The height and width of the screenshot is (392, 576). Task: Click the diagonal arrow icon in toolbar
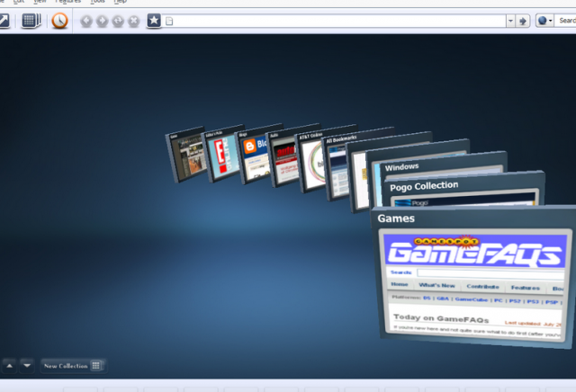pyautogui.click(x=4, y=21)
